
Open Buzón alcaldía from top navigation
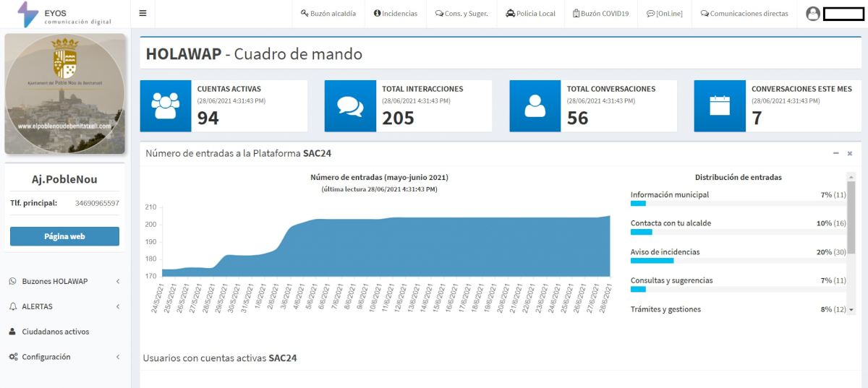tap(328, 14)
